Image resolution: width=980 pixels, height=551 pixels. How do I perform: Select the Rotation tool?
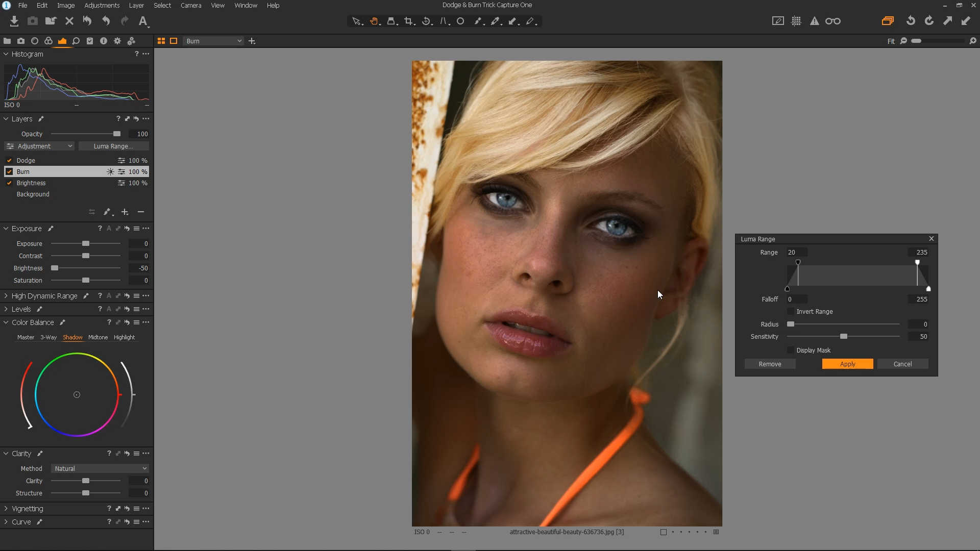pos(426,21)
